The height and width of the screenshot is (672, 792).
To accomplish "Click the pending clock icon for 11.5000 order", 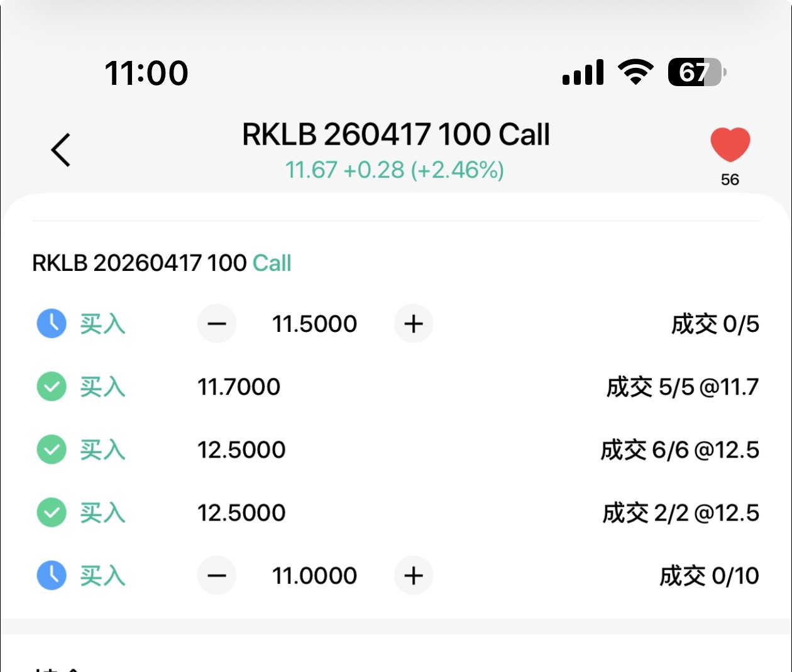I will tap(52, 324).
